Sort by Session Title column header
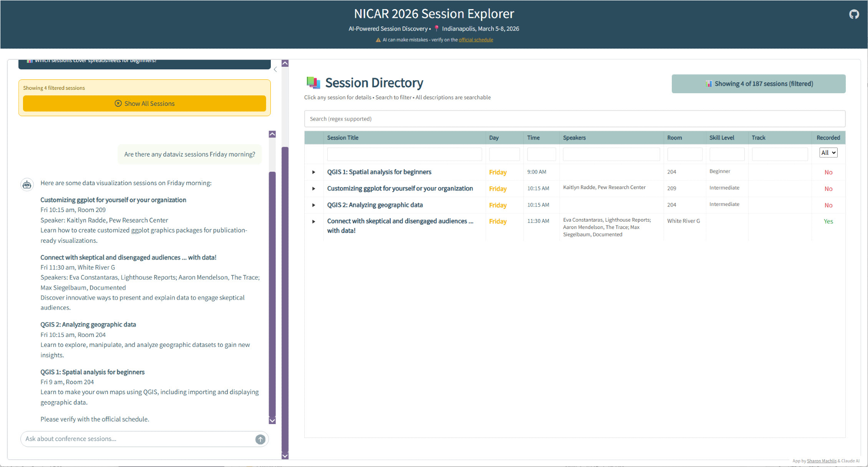The image size is (868, 467). (343, 138)
